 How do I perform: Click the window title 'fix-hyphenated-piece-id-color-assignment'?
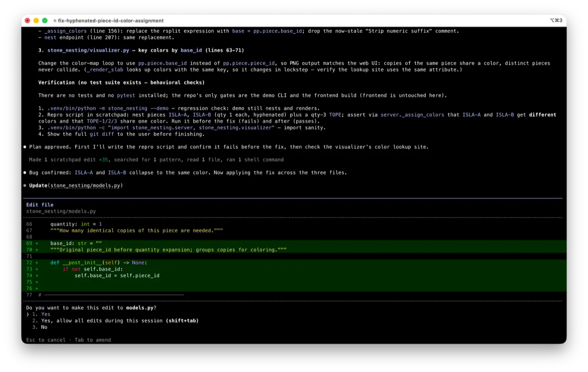point(111,21)
